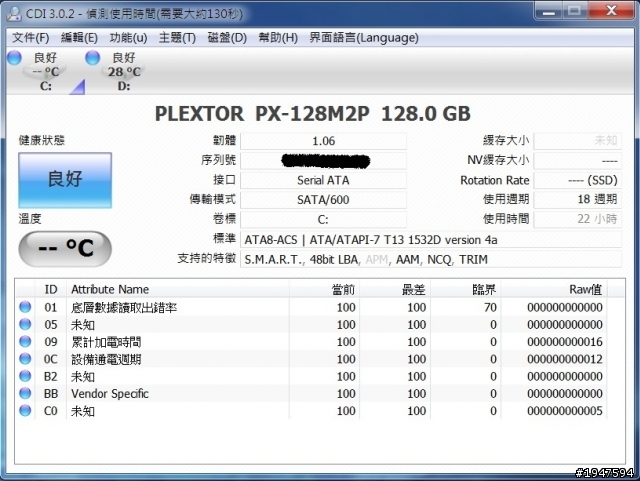The image size is (640, 481).
Task: Click the Attribute Name column header
Action: [x=178, y=289]
